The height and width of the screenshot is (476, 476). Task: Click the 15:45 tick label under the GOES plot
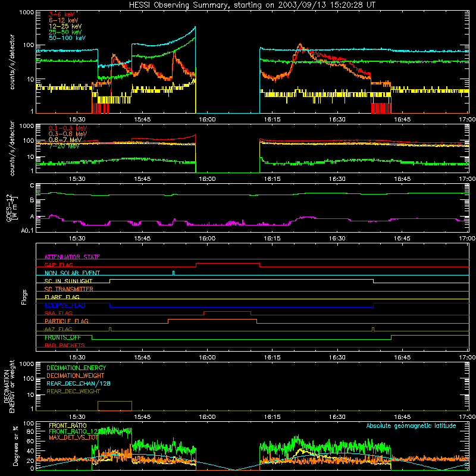tap(142, 239)
